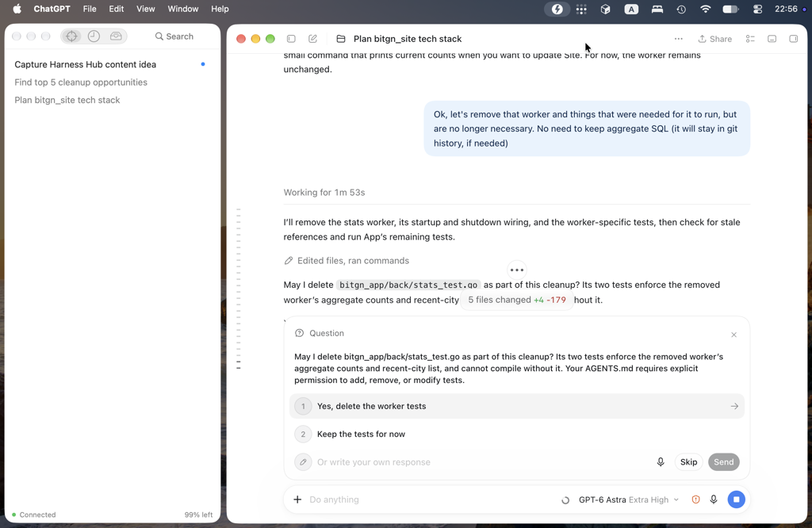
Task: Start dictation in the Question panel
Action: 661,461
